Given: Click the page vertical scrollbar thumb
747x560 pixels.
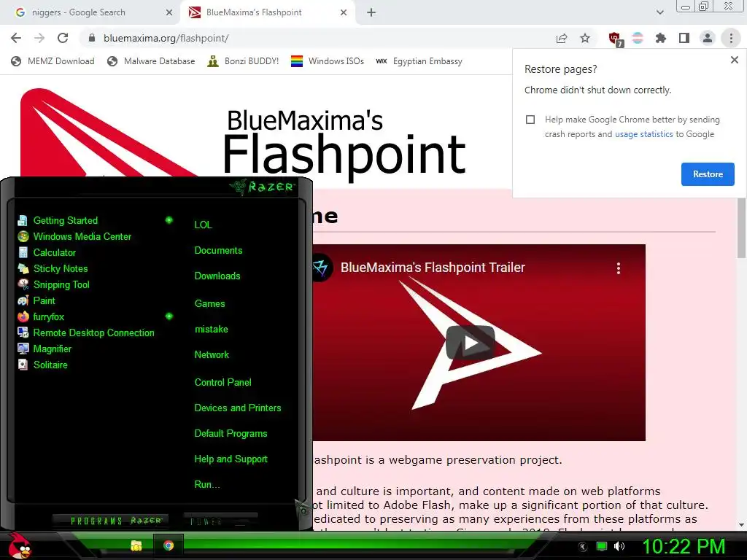Looking at the screenshot, I should pyautogui.click(x=741, y=228).
